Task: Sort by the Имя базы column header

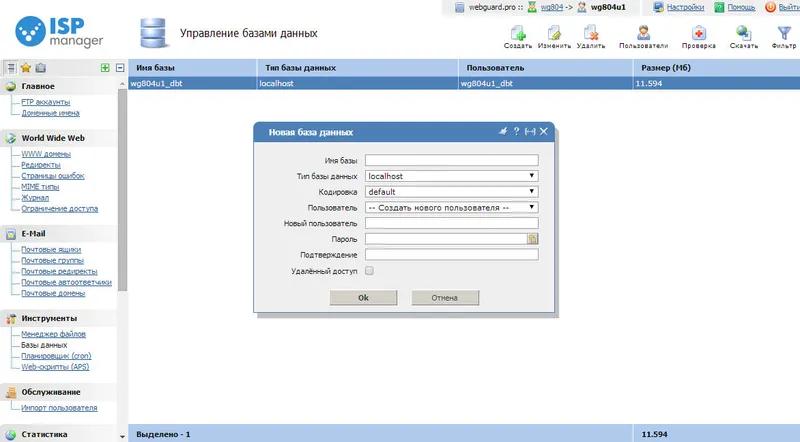Action: [193, 67]
